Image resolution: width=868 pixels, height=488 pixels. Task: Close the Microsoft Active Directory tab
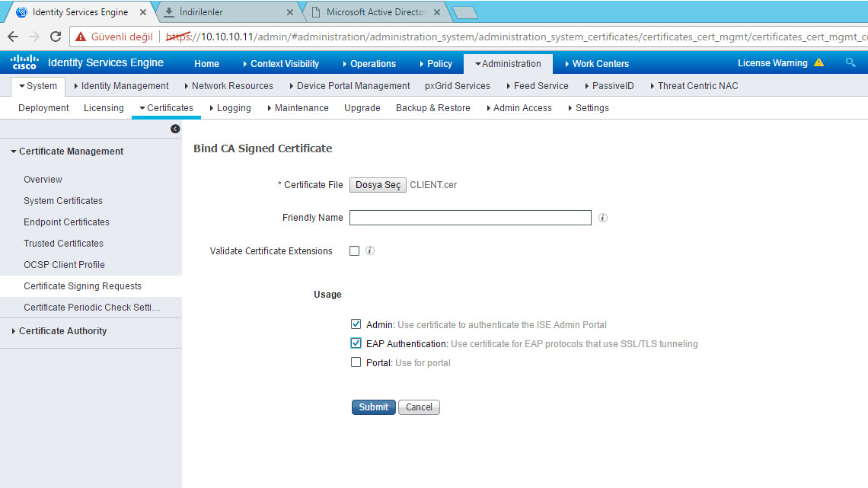pos(437,12)
